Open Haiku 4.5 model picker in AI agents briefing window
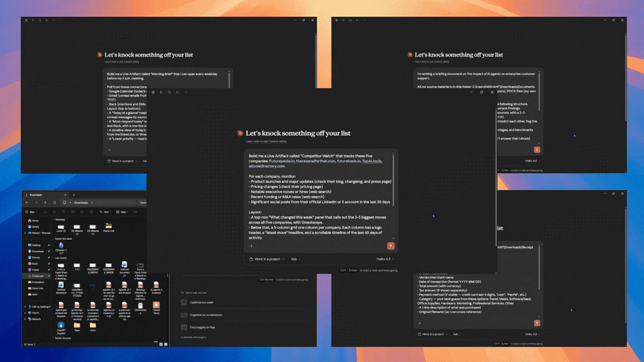 [532, 161]
